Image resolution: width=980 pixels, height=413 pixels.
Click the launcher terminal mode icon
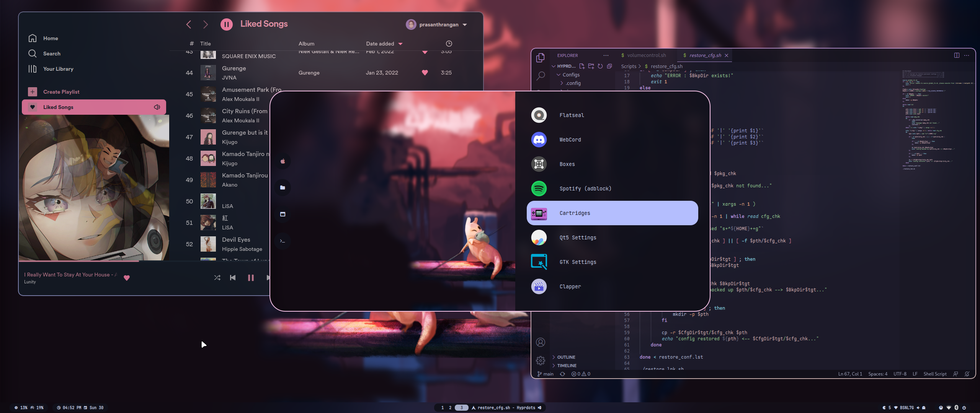tap(283, 241)
